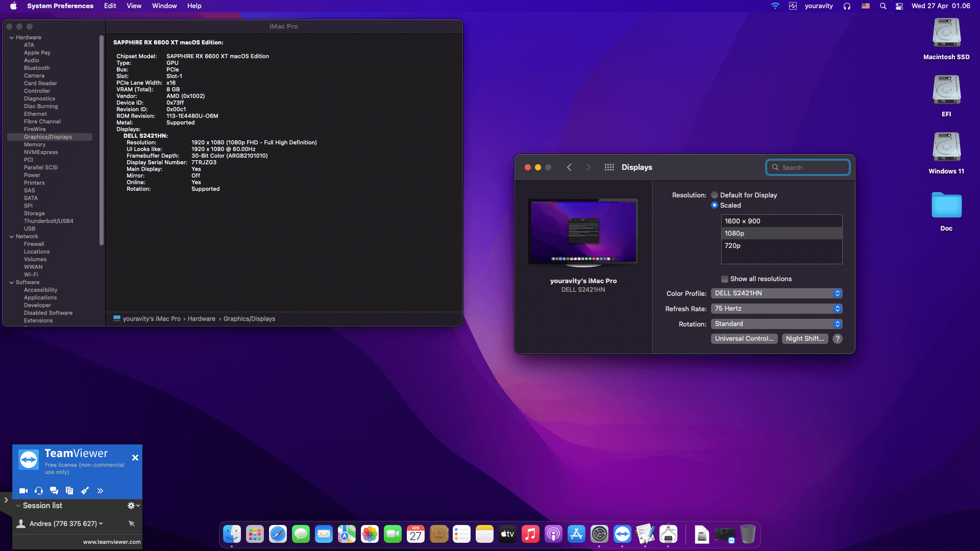Open System Preferences menu bar item

click(x=60, y=6)
